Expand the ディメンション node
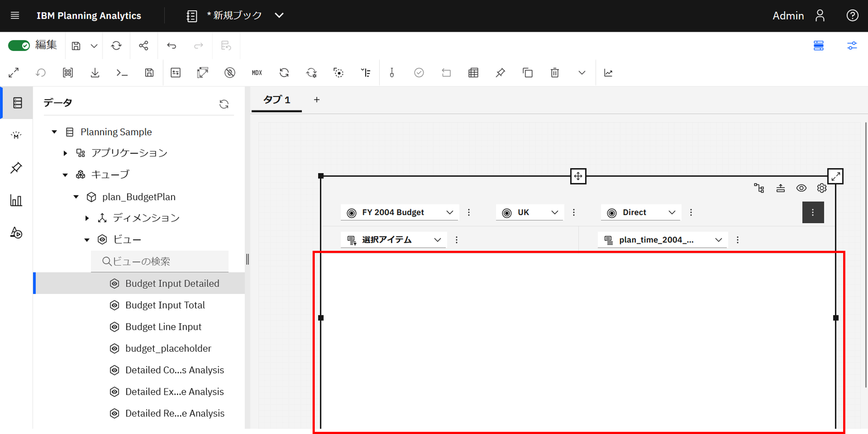 point(87,218)
